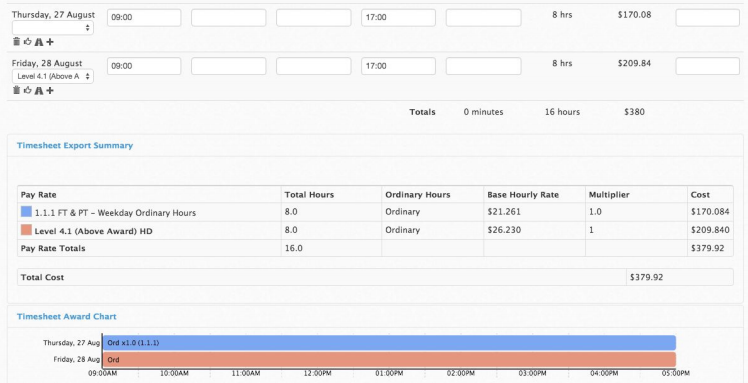
Task: Click the 12:00PM chart axis label
Action: point(317,373)
